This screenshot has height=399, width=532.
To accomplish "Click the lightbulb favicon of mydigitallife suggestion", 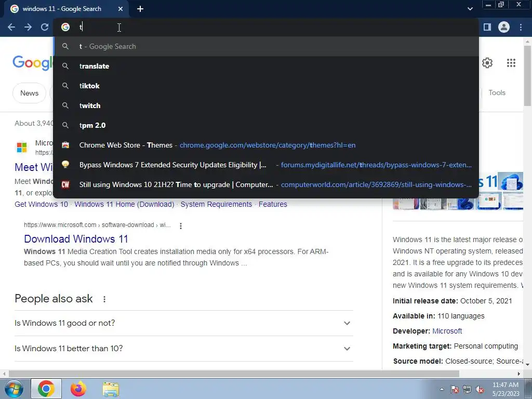I will coord(65,165).
